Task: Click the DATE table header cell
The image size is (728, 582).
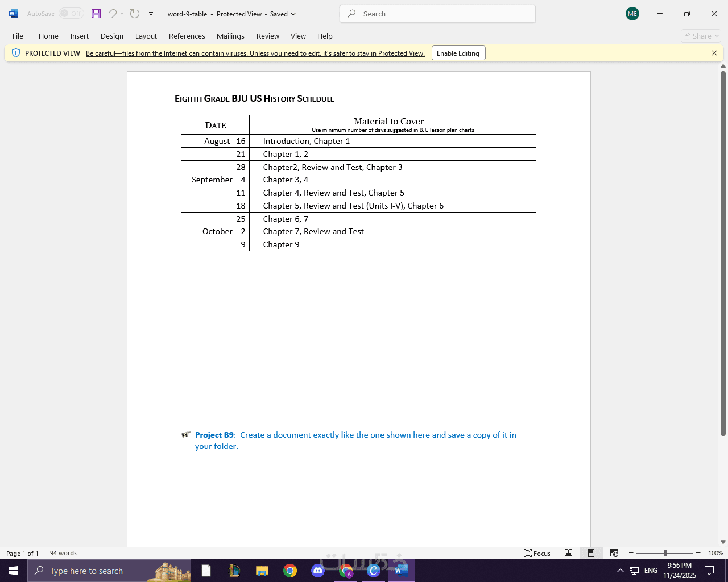Action: click(x=216, y=125)
